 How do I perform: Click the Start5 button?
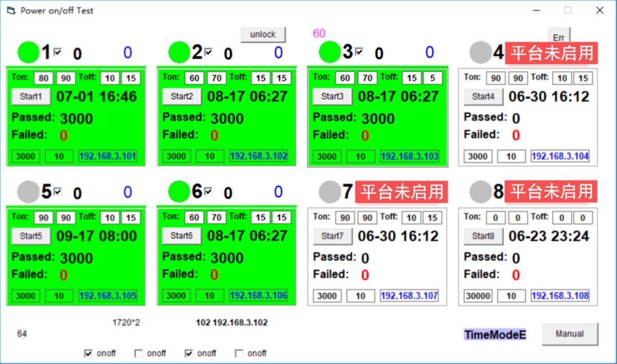[31, 236]
